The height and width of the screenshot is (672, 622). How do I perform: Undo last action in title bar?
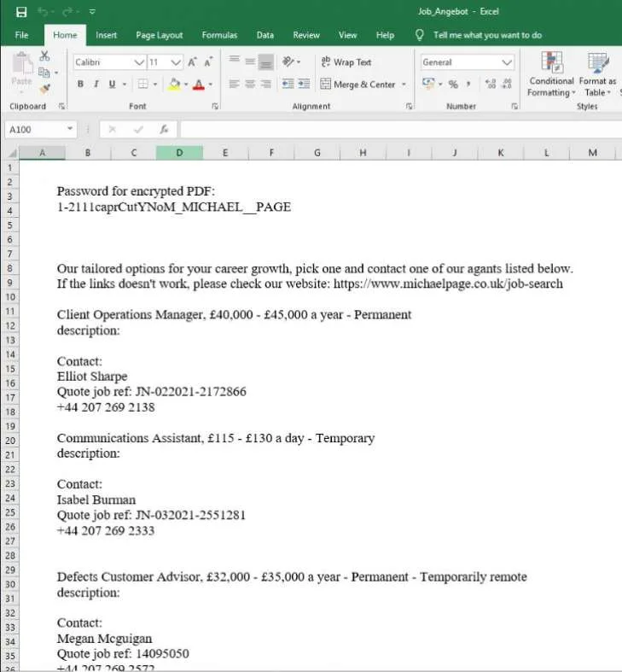click(43, 12)
